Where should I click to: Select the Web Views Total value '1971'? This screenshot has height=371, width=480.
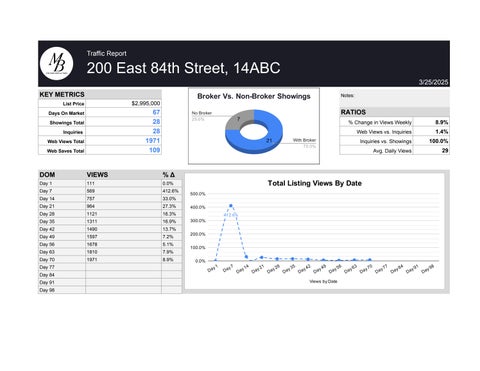tap(153, 141)
